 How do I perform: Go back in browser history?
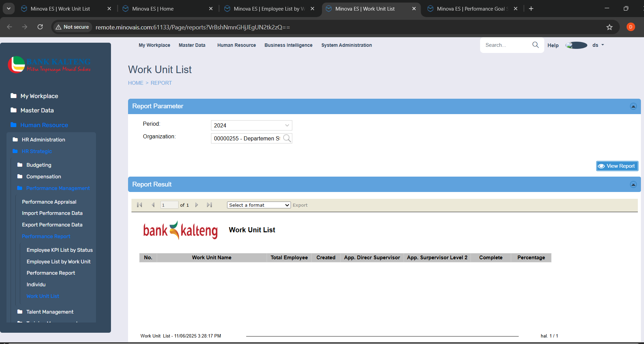tap(10, 27)
